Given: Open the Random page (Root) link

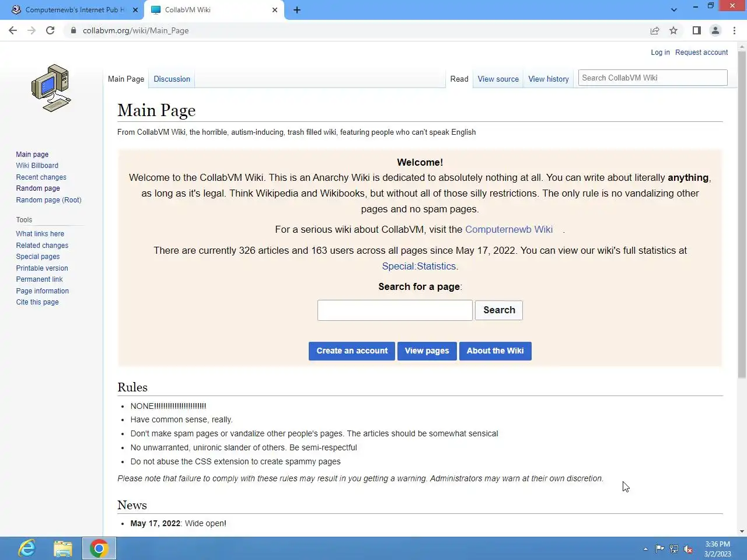Looking at the screenshot, I should click(49, 200).
